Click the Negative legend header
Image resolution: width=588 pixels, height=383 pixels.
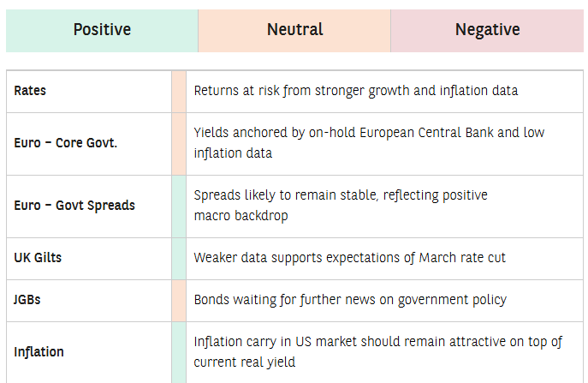point(487,30)
